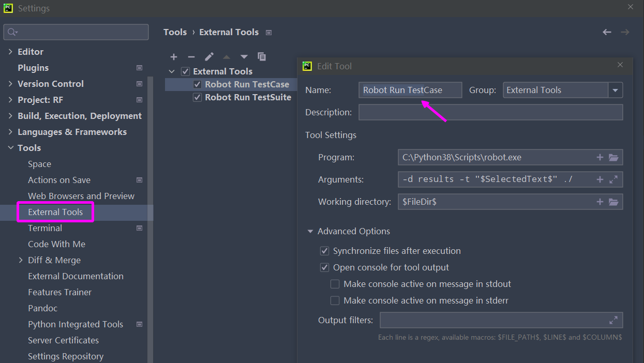Click inside the Description input field
The width and height of the screenshot is (644, 363).
tap(490, 112)
